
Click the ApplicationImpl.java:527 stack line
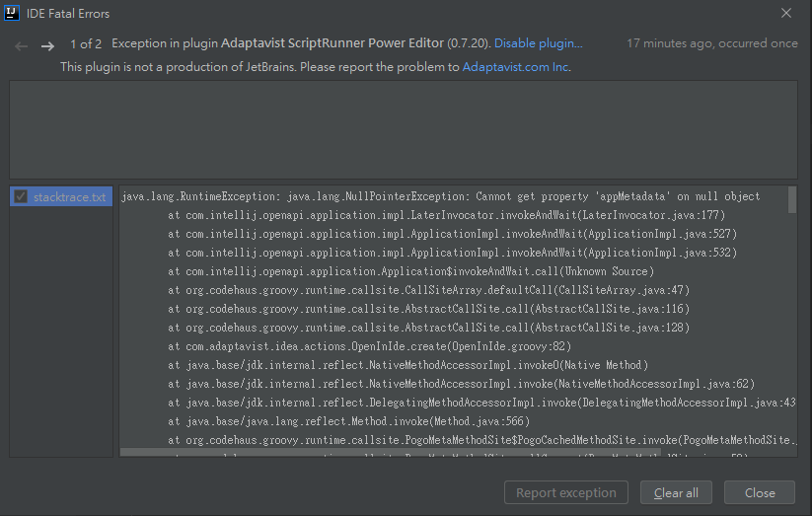[x=452, y=234]
